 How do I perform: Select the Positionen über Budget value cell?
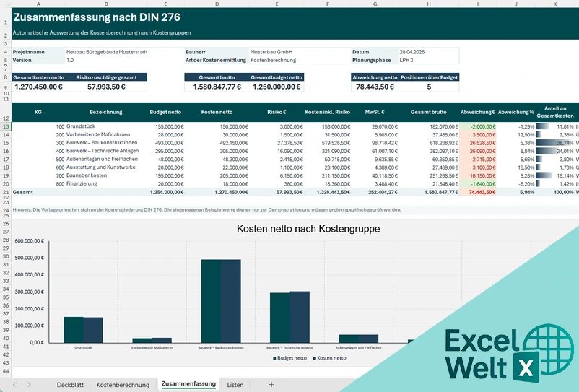coord(429,87)
